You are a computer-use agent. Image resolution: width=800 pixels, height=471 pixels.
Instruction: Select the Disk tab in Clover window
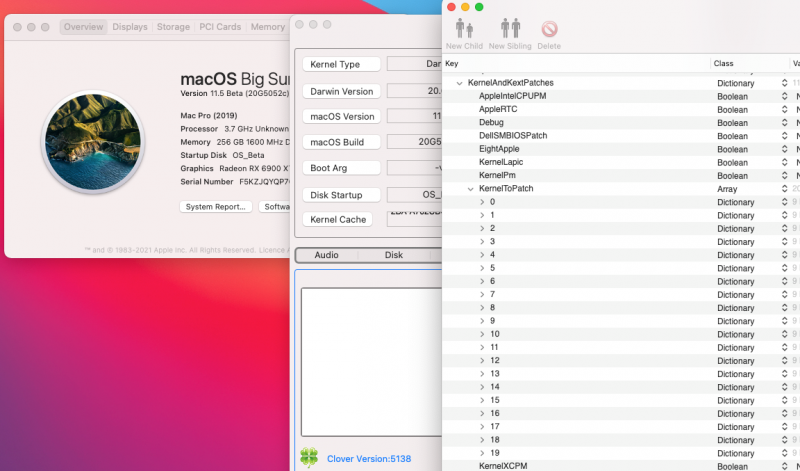[x=394, y=255]
